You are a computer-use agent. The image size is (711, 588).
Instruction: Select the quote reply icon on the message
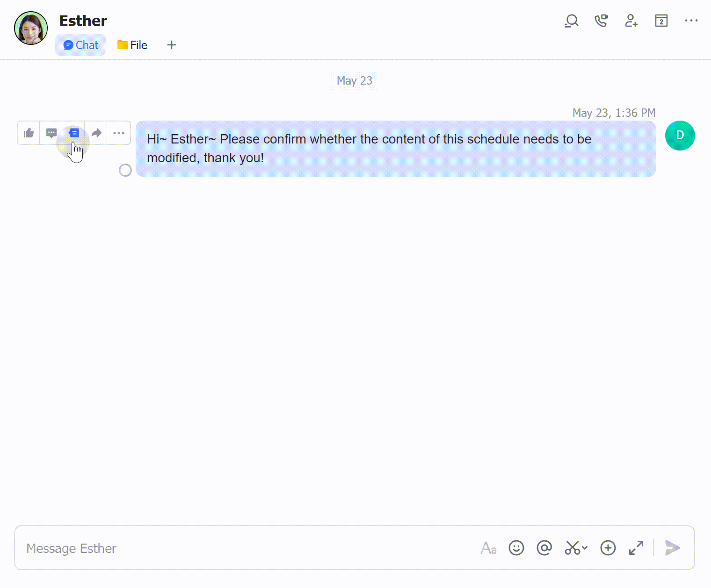[73, 133]
